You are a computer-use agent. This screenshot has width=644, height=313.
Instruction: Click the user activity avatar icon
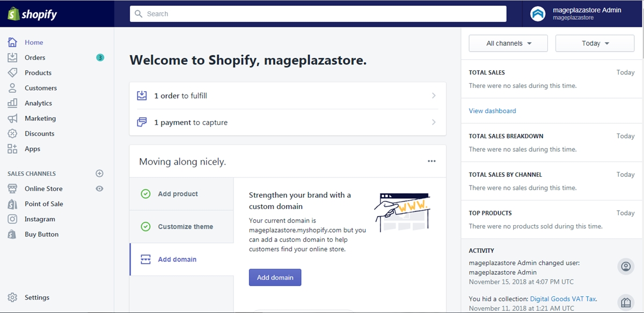626,266
